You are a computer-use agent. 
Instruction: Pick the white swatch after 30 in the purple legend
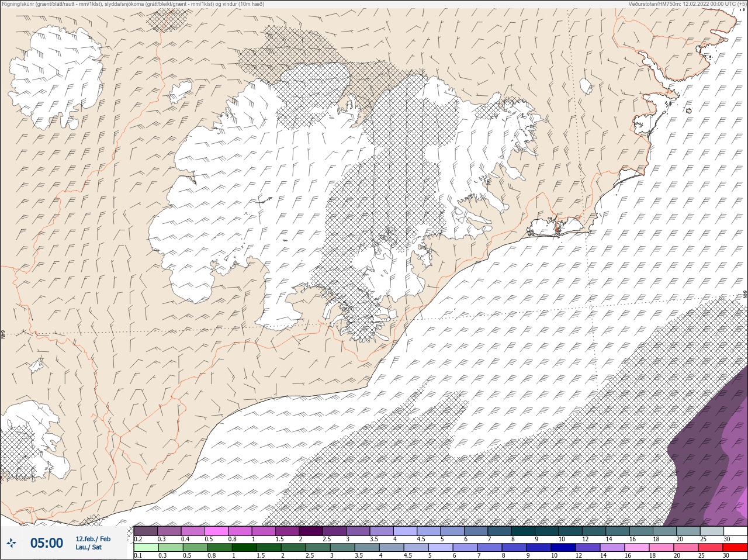point(736,531)
